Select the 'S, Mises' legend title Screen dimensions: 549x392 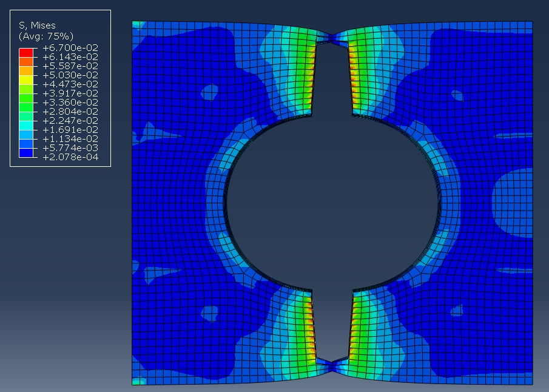coord(37,25)
